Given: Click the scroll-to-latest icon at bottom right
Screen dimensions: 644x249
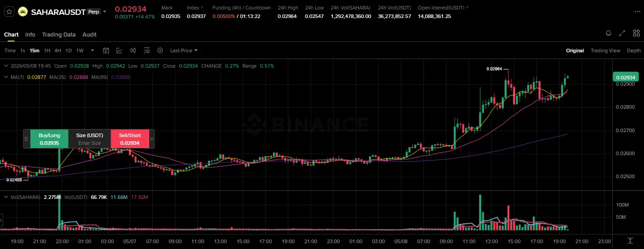Looking at the screenshot, I should (630, 241).
